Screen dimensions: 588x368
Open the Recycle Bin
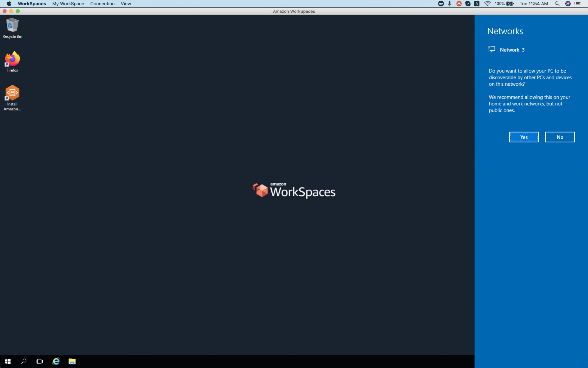(x=12, y=28)
